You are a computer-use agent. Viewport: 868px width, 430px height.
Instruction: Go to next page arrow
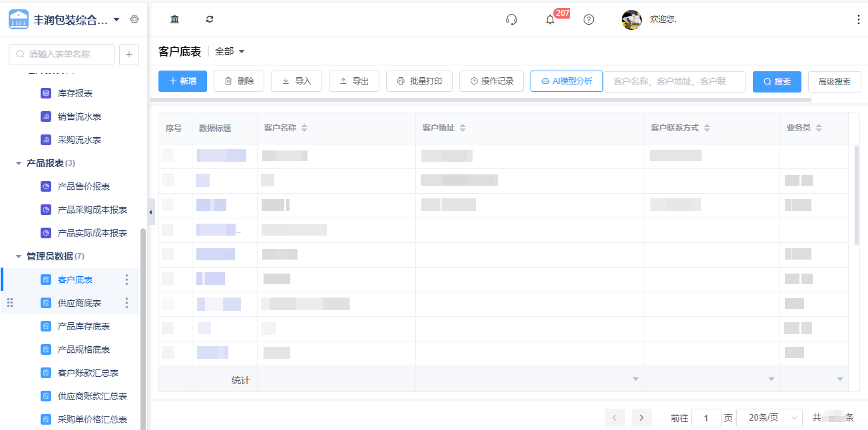642,418
